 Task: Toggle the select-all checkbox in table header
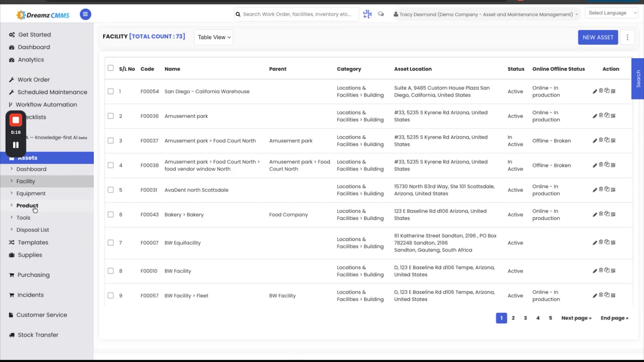tap(111, 68)
